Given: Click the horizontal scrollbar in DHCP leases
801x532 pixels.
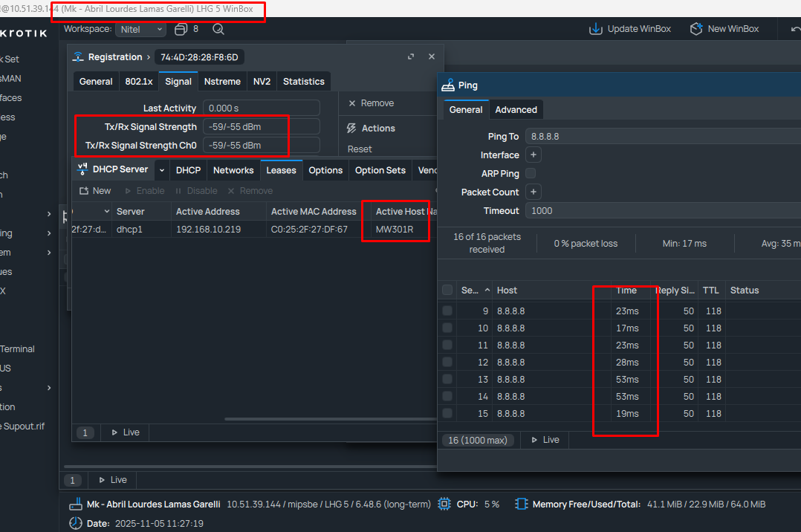Looking at the screenshot, I should click(x=327, y=418).
